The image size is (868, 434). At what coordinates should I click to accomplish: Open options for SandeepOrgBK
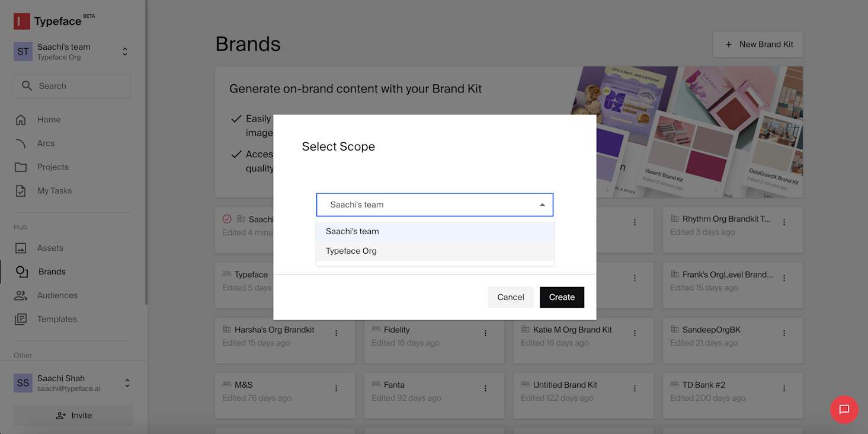(x=784, y=333)
